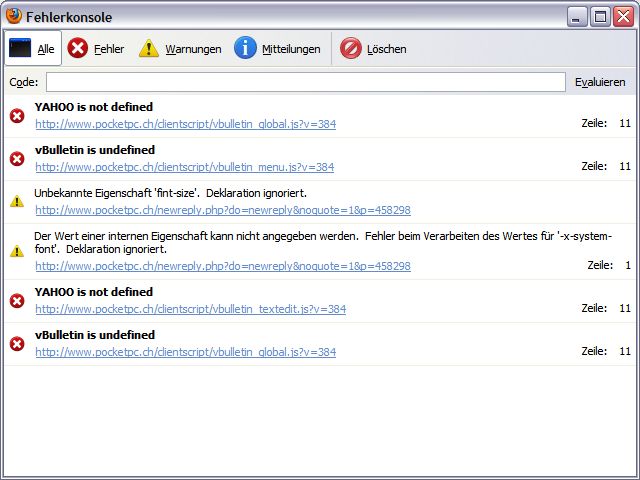Screen dimensions: 640x480
Task: Show messages via the blue Mitteilungen info icon
Action: (x=245, y=48)
